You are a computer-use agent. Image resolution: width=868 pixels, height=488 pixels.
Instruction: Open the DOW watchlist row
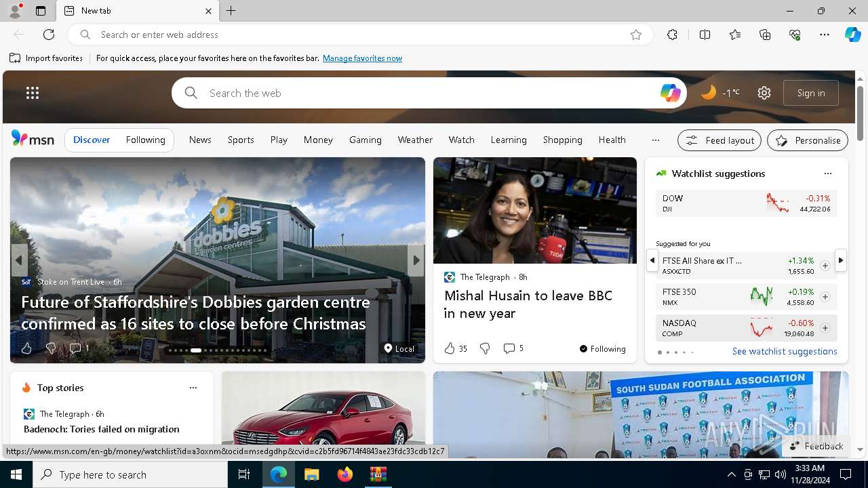point(746,203)
